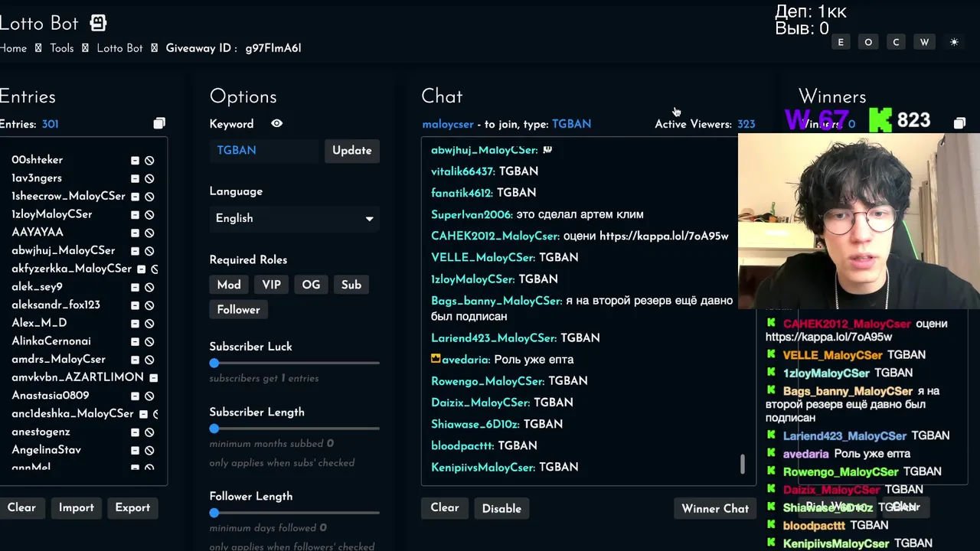Click Active Viewers count 323
980x551 pixels.
(x=746, y=124)
